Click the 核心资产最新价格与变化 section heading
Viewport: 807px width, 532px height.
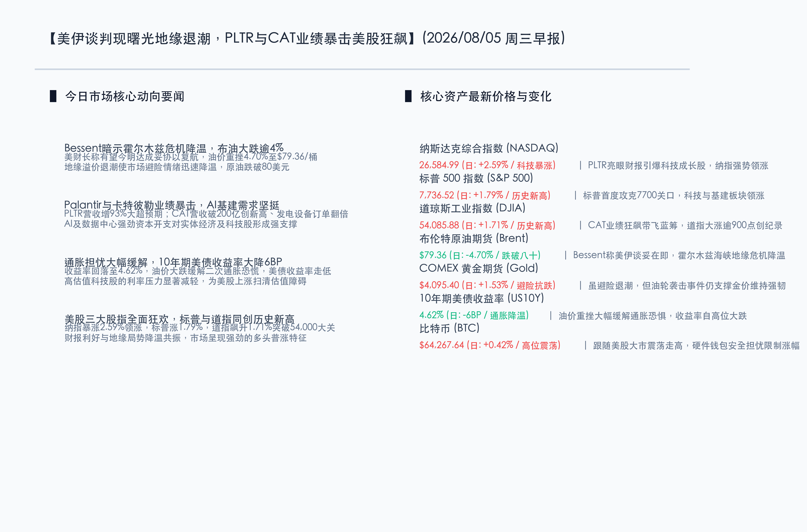coord(486,96)
